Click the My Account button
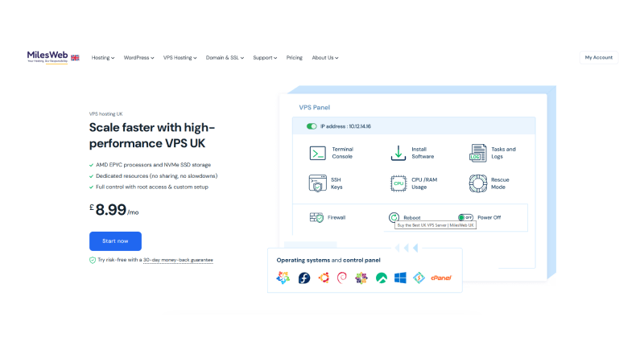The width and height of the screenshot is (644, 358). tap(598, 57)
